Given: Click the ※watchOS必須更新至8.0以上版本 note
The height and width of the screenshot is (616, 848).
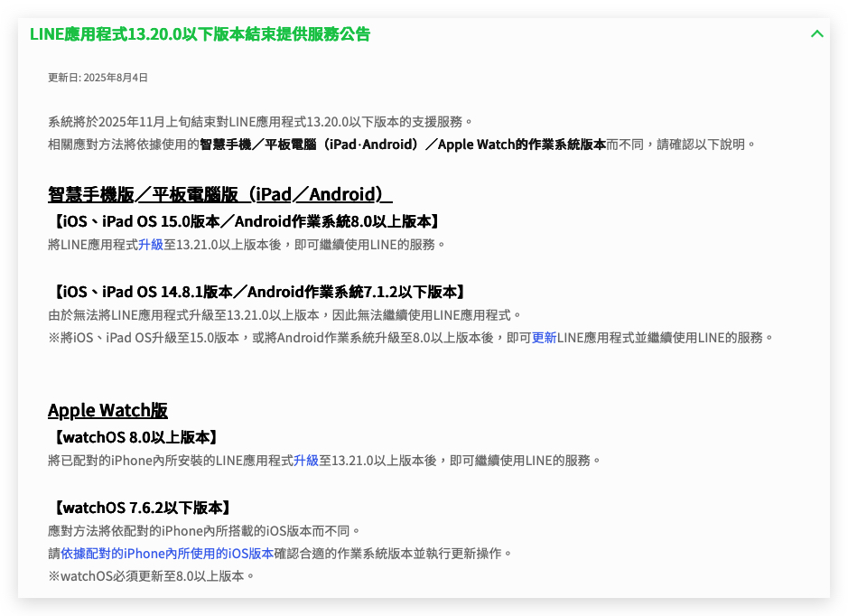Looking at the screenshot, I should coord(152,576).
